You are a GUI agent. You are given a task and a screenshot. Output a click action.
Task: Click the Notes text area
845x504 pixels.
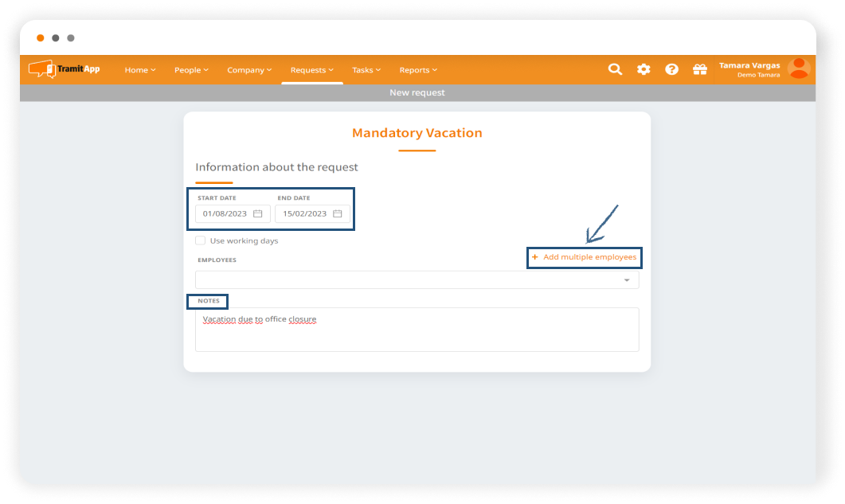coord(417,330)
